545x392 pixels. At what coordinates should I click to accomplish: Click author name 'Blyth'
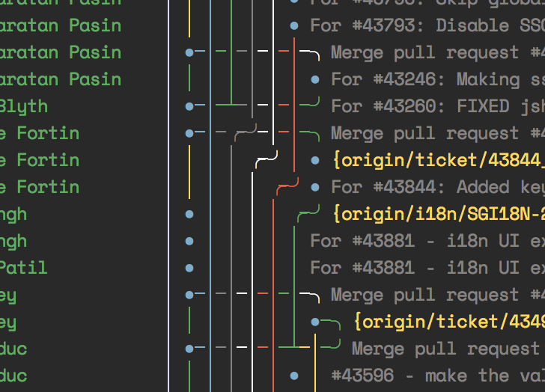click(23, 107)
